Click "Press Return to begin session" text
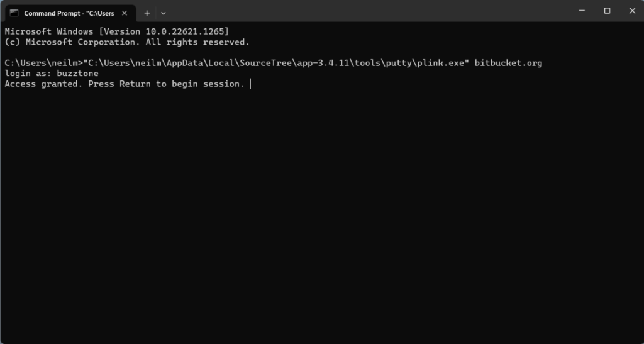This screenshot has height=344, width=644. click(166, 84)
